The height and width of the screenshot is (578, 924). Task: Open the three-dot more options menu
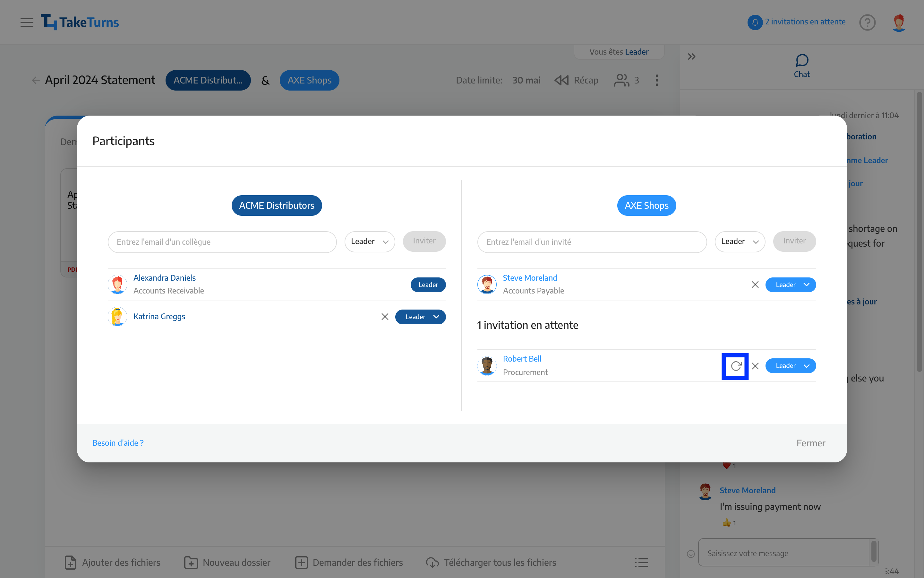tap(657, 80)
